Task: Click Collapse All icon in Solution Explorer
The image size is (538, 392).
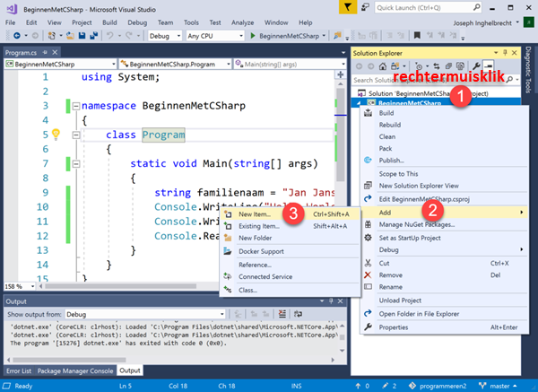Action: 448,65
